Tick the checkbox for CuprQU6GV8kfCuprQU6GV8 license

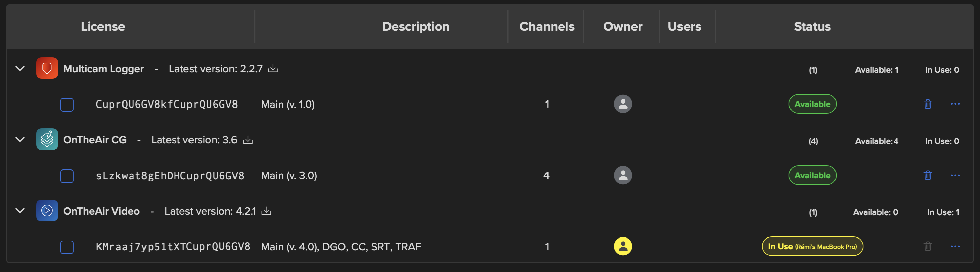[67, 105]
